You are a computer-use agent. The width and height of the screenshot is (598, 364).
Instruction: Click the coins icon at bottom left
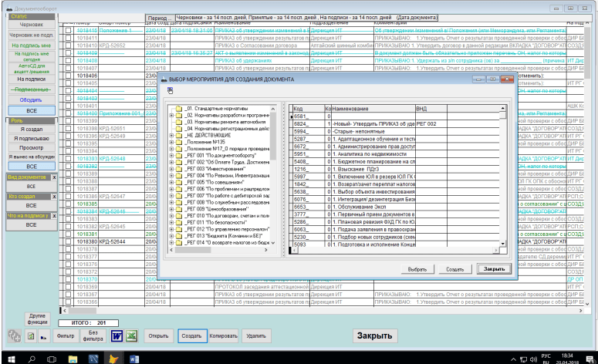(14, 336)
